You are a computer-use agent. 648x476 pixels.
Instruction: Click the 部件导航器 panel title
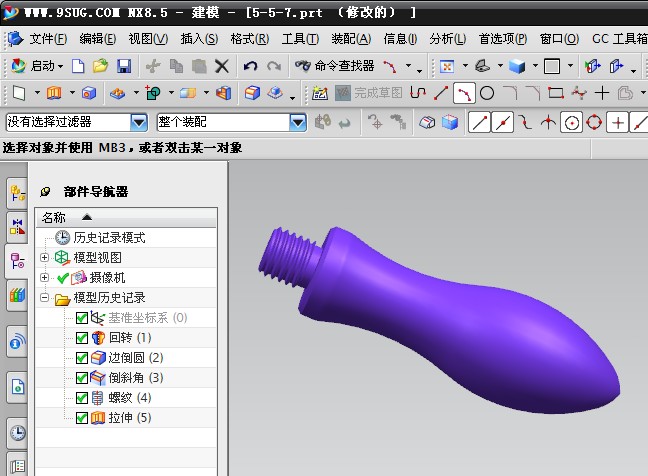click(96, 192)
